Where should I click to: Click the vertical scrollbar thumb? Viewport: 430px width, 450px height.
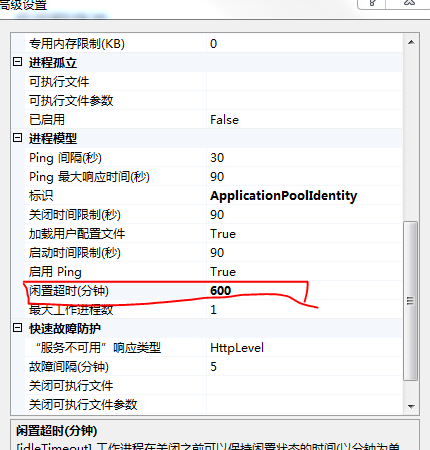411,300
